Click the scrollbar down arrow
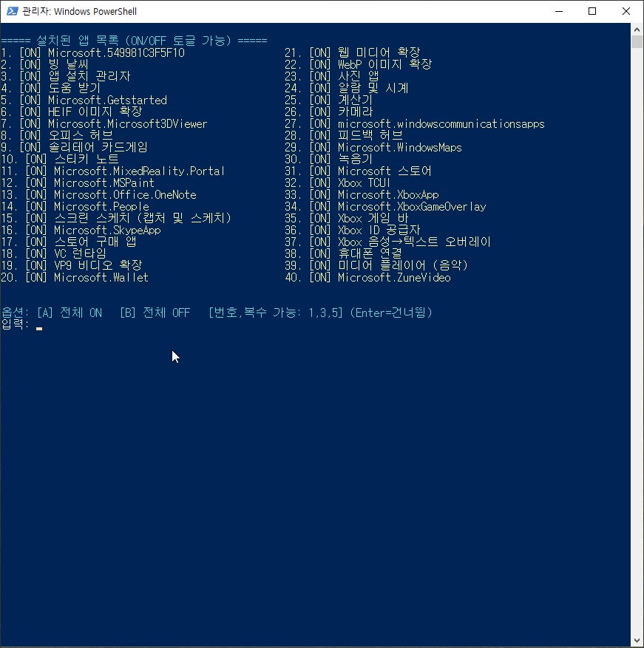Image resolution: width=644 pixels, height=648 pixels. tap(637, 641)
